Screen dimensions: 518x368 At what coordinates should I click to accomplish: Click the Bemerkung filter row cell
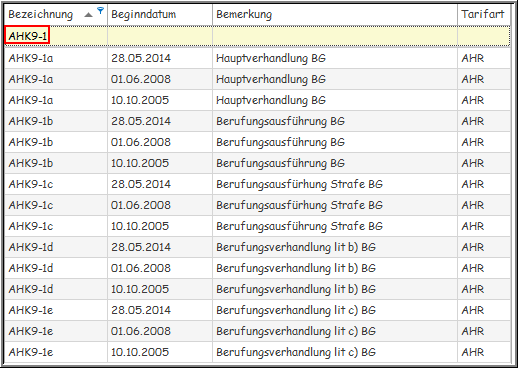coord(335,36)
